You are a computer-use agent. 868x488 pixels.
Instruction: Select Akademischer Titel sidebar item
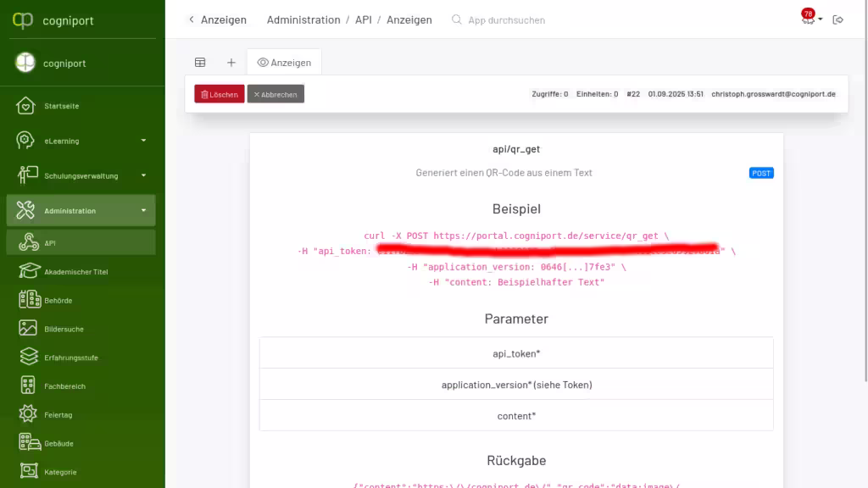pos(75,272)
